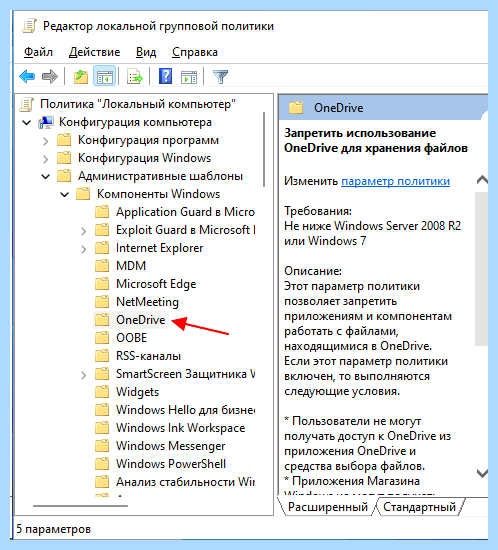The height and width of the screenshot is (550, 498).
Task: Expand Конфигурация Windows node
Action: pos(46,159)
